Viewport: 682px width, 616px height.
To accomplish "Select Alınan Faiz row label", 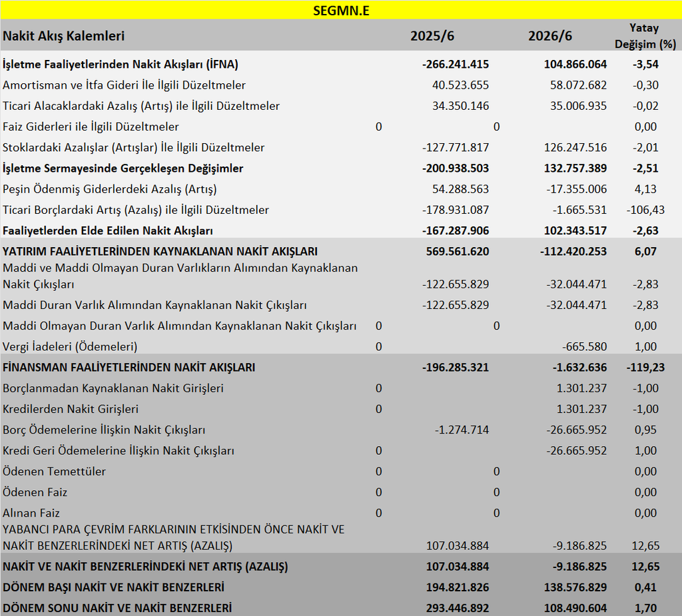I will (31, 513).
